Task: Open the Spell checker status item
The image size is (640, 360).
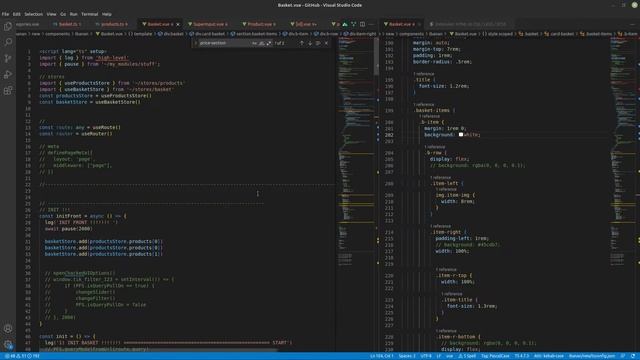Action: pyautogui.click(x=467, y=356)
